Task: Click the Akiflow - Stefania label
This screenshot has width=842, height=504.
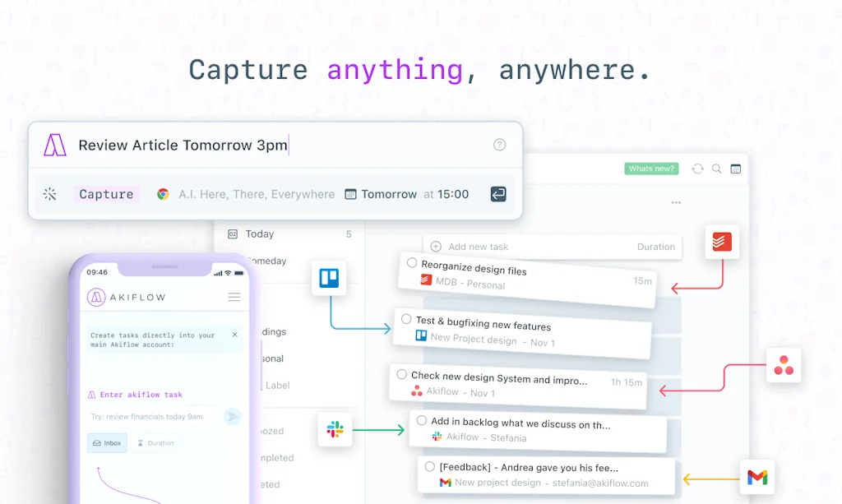Action: 487,437
